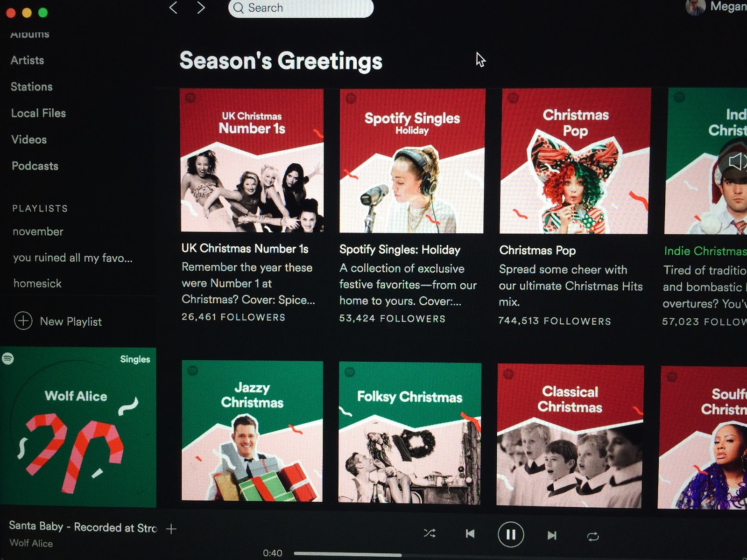Open the UK Christmas Number 1s cover

coord(252,160)
